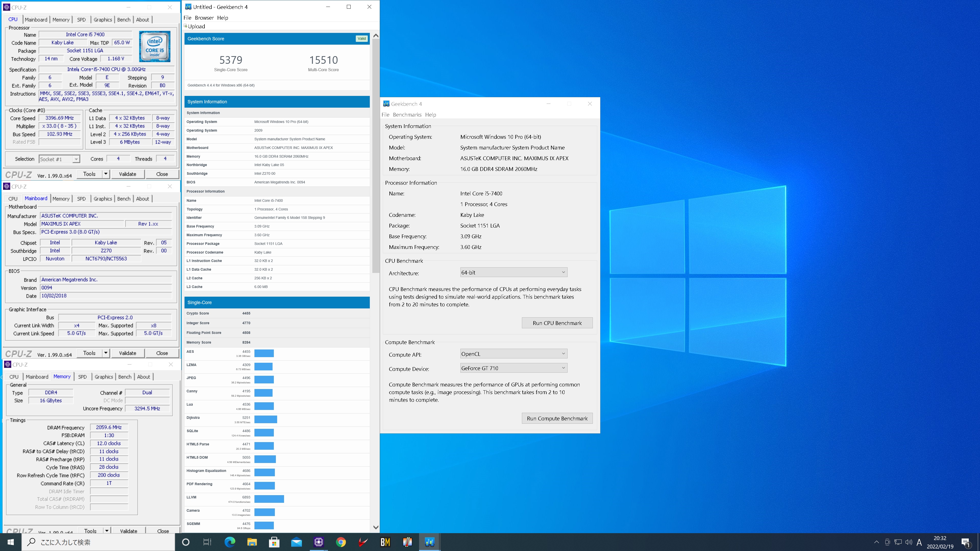
Task: Expand Tools arrow in Mainboard CPU-Z window
Action: pos(106,353)
